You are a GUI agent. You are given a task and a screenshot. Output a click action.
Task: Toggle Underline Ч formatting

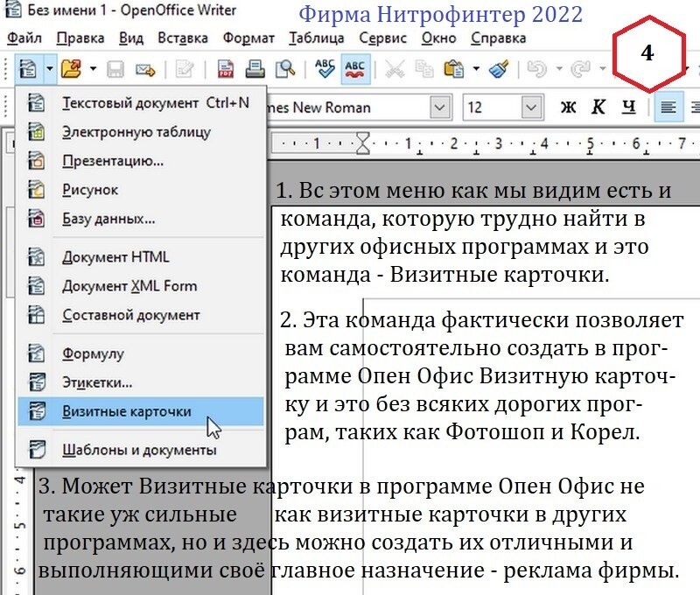pyautogui.click(x=628, y=107)
